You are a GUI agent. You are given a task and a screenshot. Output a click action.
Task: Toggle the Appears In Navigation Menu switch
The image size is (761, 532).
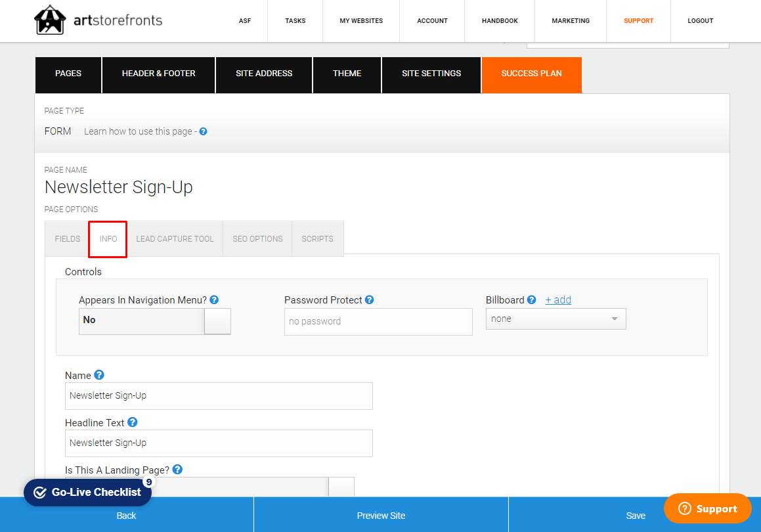point(155,321)
